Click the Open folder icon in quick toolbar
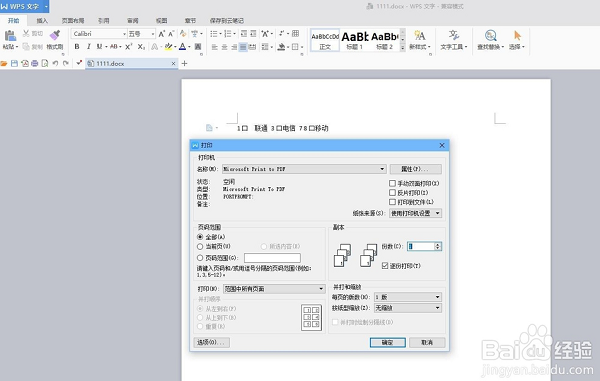 tap(4, 64)
